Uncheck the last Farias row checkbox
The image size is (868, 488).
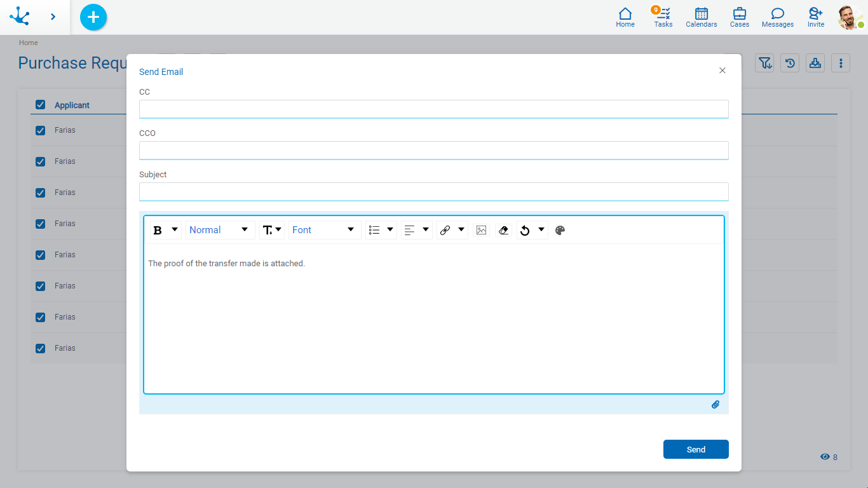[x=41, y=348]
